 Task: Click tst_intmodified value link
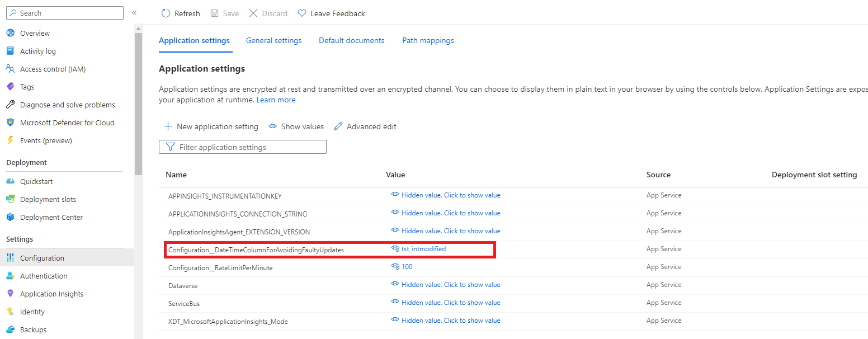pos(423,249)
